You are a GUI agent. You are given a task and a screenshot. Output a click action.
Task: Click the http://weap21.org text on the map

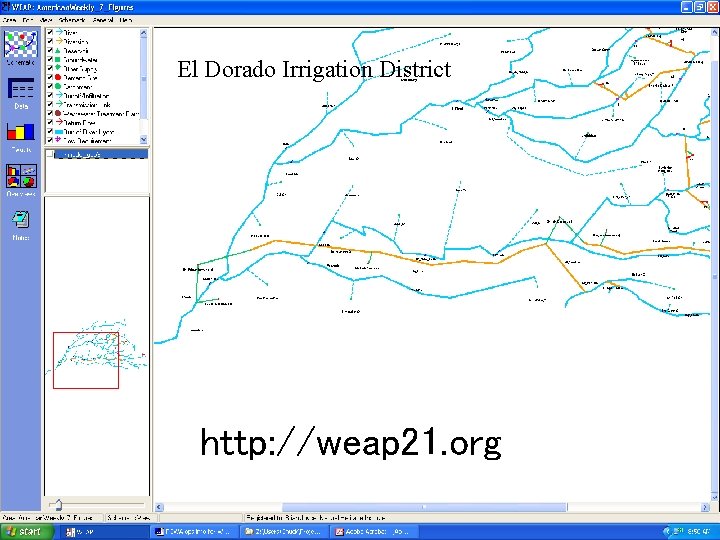coord(351,442)
